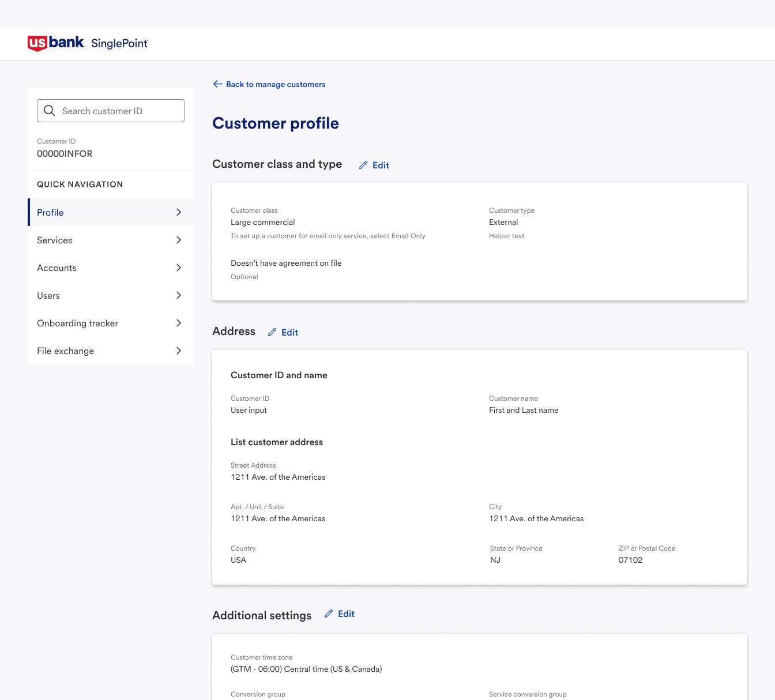
Task: Click the Street Address value
Action: [x=278, y=477]
